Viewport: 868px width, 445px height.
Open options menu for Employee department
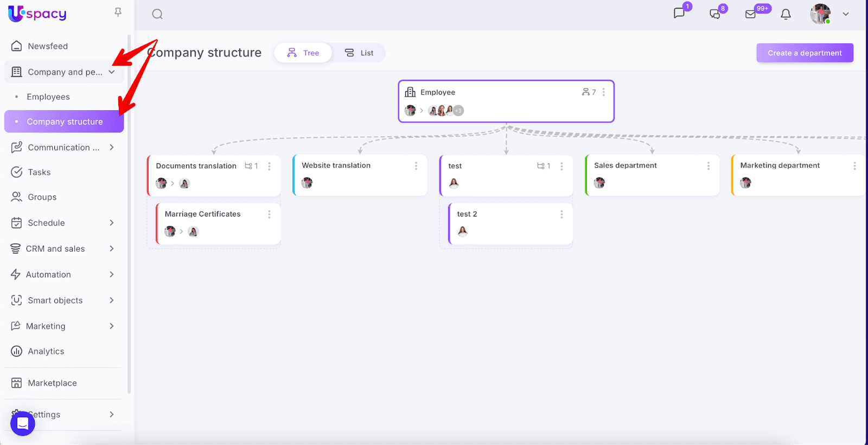tap(604, 92)
